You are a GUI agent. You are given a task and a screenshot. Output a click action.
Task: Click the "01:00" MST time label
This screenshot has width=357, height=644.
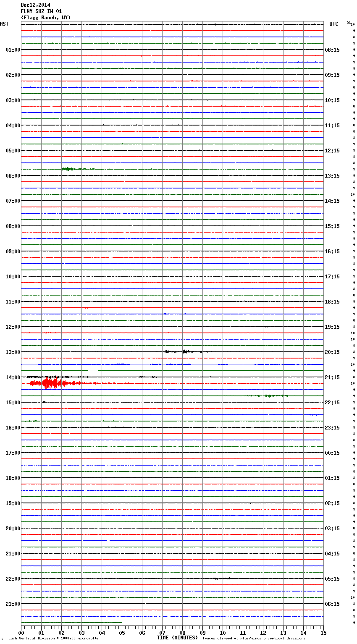click(13, 50)
